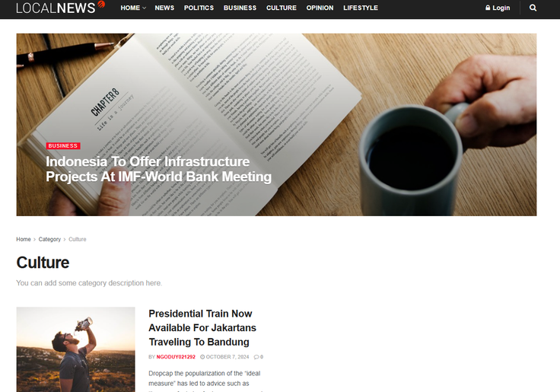Click the lock icon beside Login
This screenshot has width=560, height=392.
488,8
